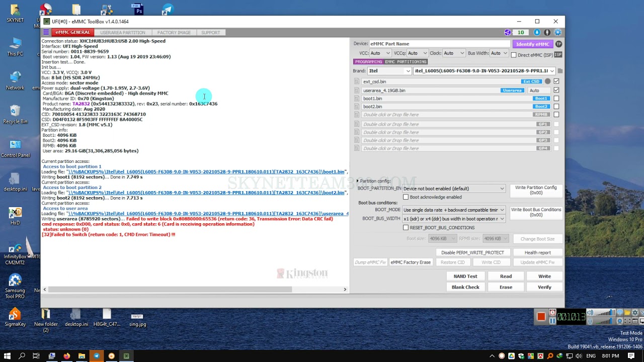Click the gray circle button next to Ext CSD

click(x=548, y=81)
